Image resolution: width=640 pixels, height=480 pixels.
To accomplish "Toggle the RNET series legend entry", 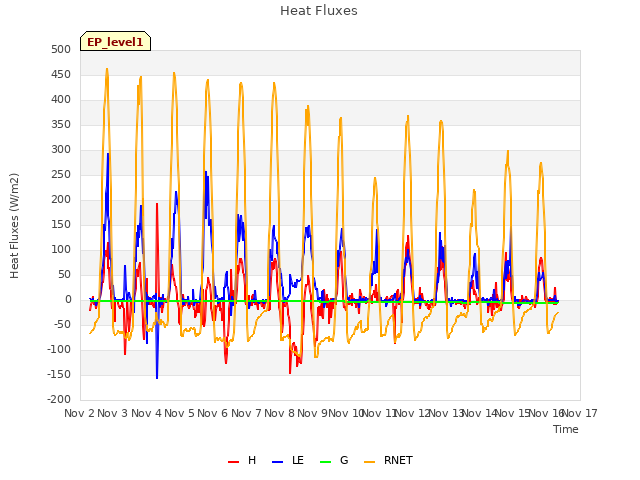I will pos(388,460).
